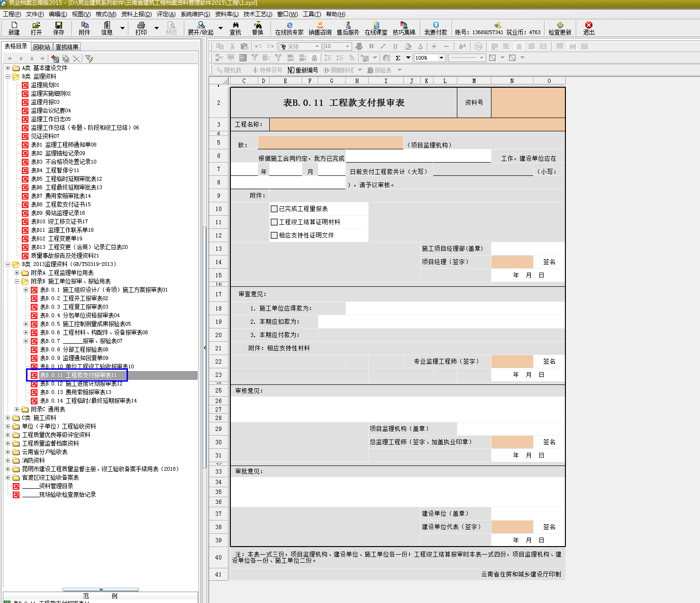Open the 文件(F) menu
700x603 pixels.
point(35,14)
